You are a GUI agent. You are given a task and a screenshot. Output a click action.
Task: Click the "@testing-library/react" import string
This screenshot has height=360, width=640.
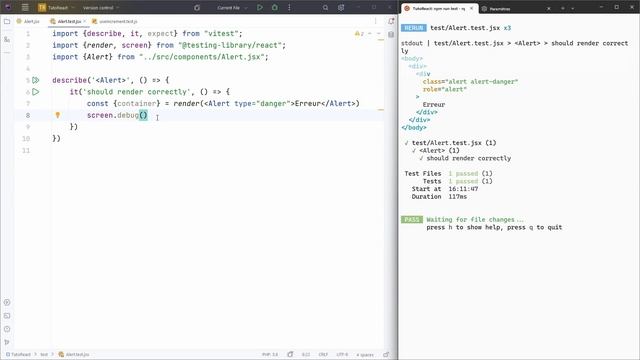click(231, 45)
